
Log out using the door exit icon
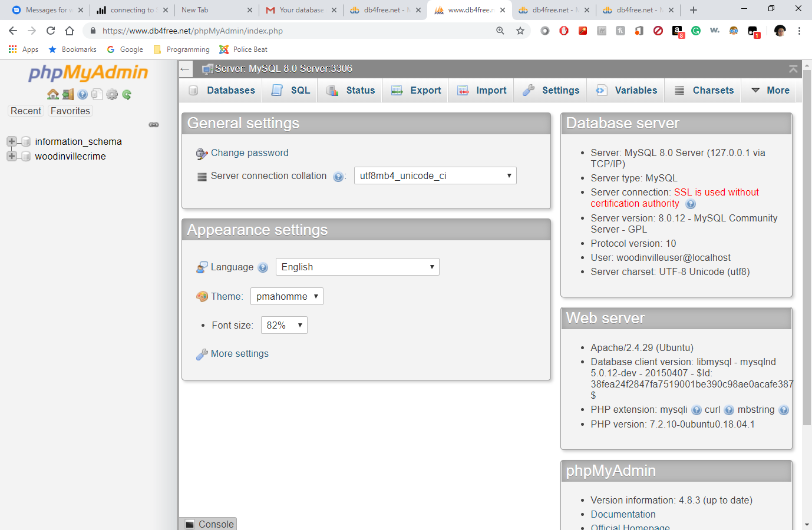[x=68, y=94]
